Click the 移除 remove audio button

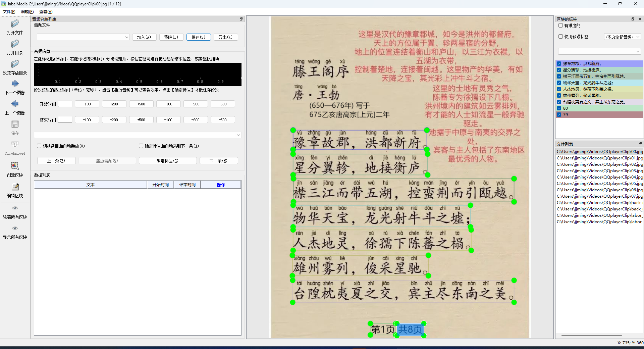coord(171,37)
